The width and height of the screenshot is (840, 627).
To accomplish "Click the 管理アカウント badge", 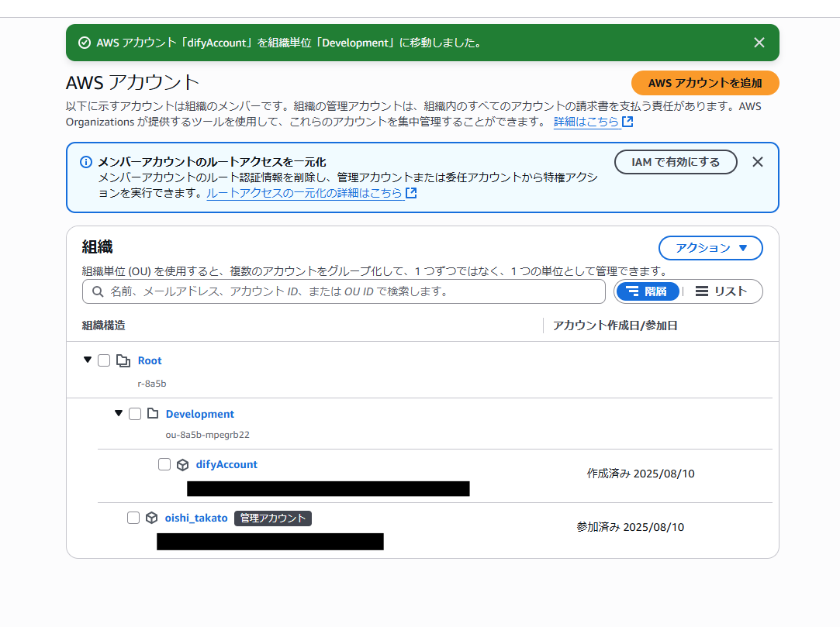I will coord(273,518).
